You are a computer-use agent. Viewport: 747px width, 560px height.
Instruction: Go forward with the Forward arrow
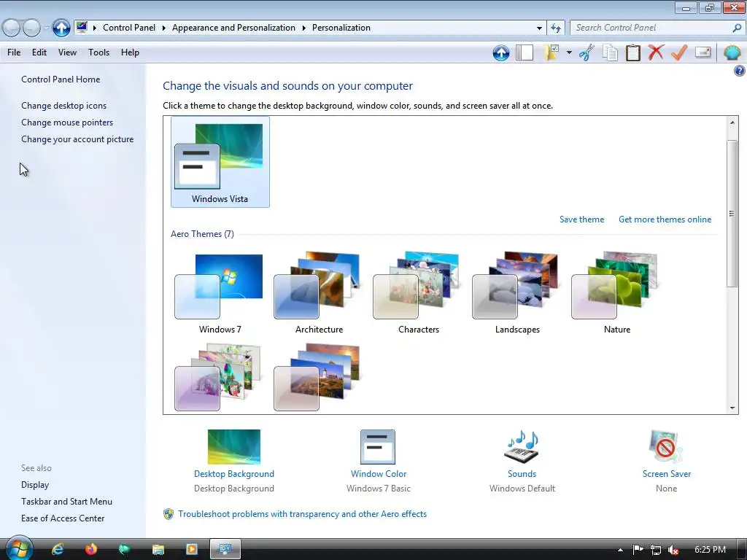pos(31,28)
